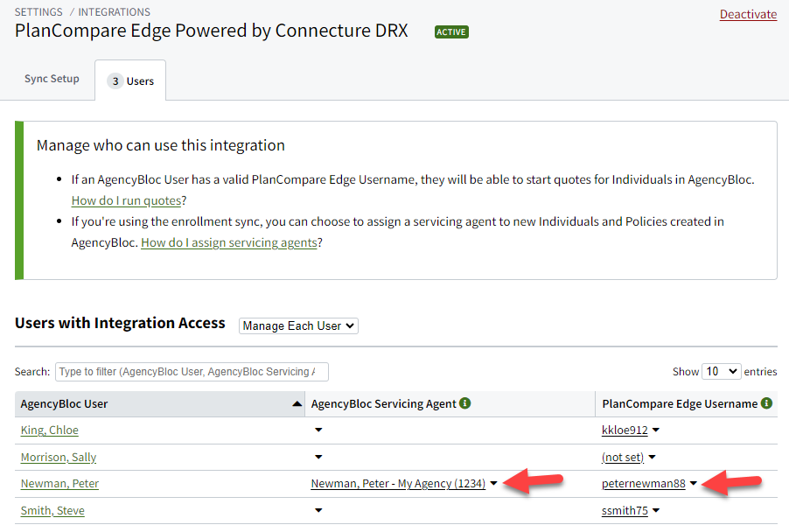This screenshot has height=532, width=789.
Task: Click the AgencyBloc Servicing Agent column header
Action: pyautogui.click(x=450, y=403)
